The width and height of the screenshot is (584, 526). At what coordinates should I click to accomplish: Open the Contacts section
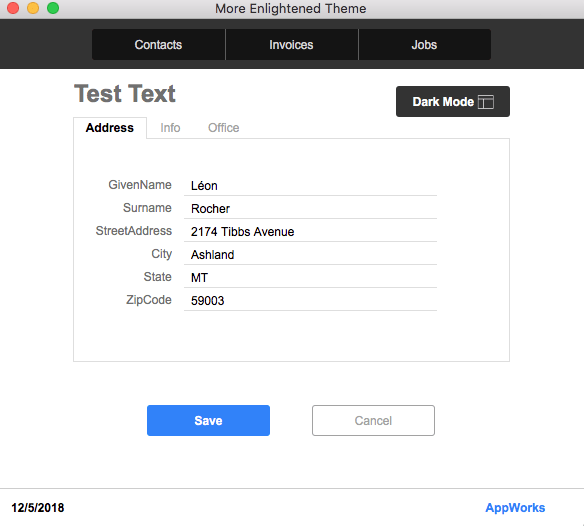(x=158, y=45)
